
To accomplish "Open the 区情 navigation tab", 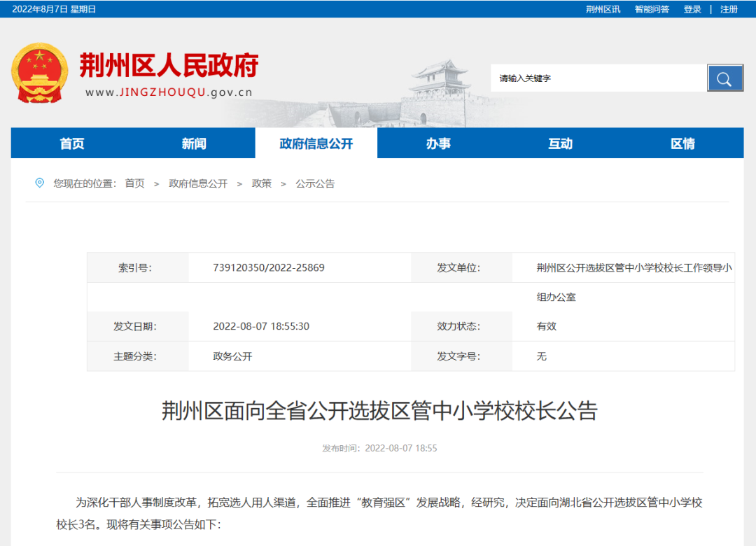I will coord(682,143).
